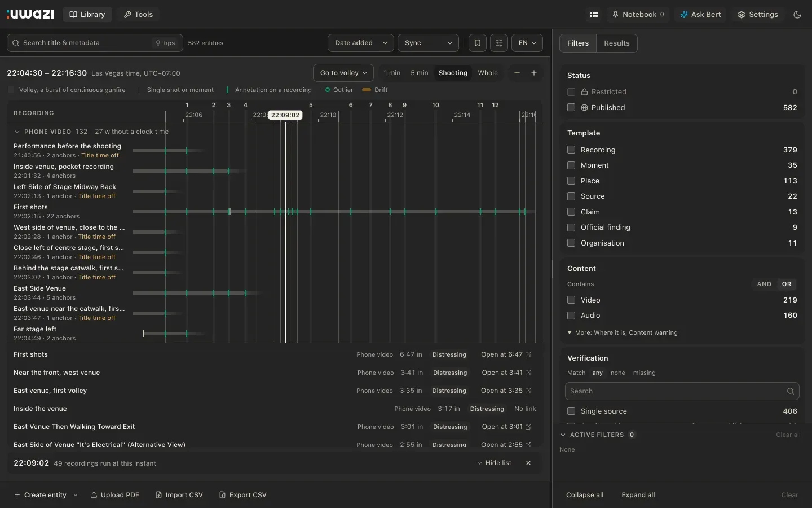
Task: Click the Search title & metadata field
Action: (95, 43)
